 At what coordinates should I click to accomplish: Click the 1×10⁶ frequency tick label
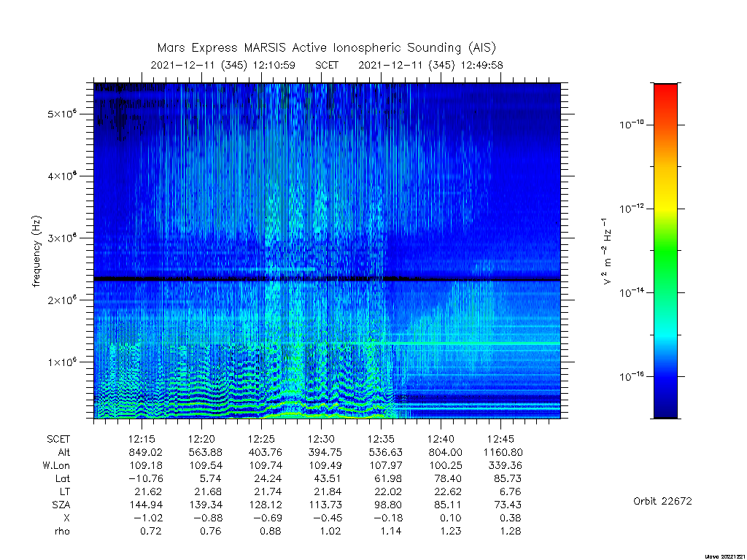coord(62,362)
